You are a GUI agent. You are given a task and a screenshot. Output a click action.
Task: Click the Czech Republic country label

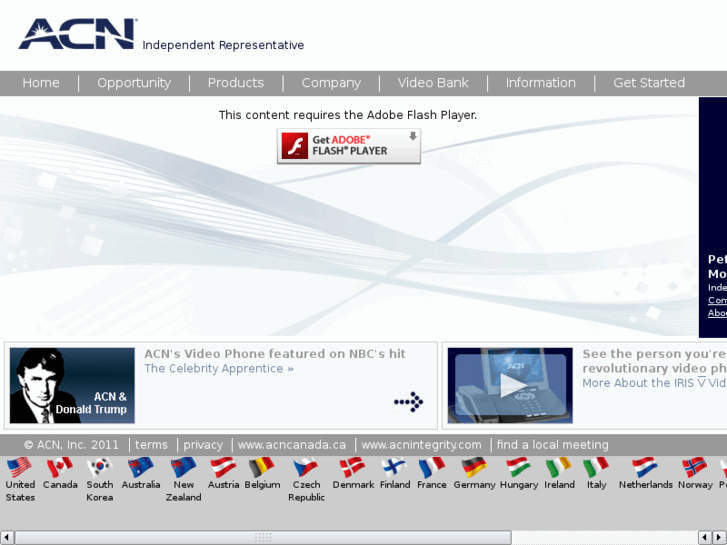[x=306, y=491]
